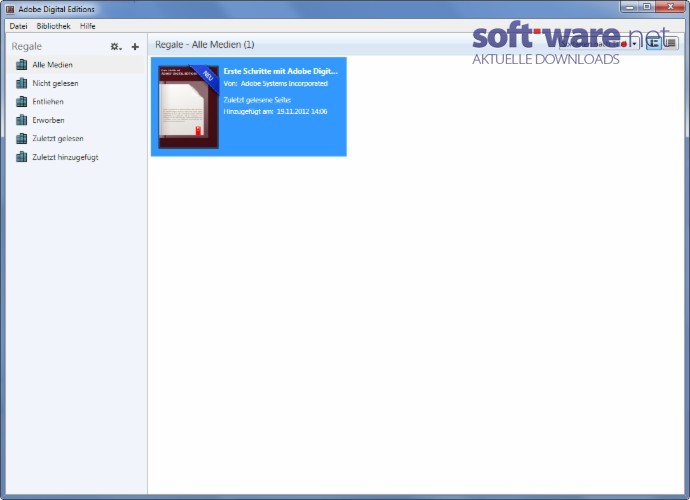Click the Zuletzt hinzugefügt bookshelf icon
Screen dimensions: 690x500
click(x=21, y=157)
